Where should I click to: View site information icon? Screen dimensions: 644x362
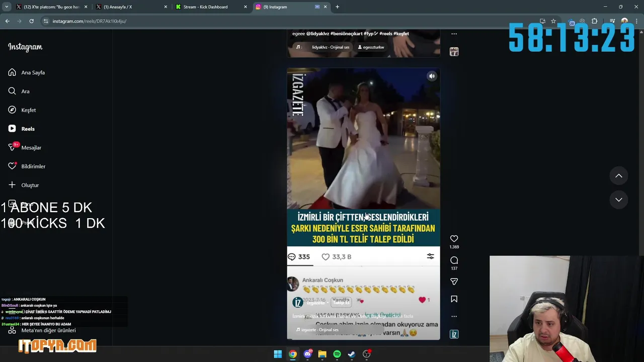click(x=46, y=21)
